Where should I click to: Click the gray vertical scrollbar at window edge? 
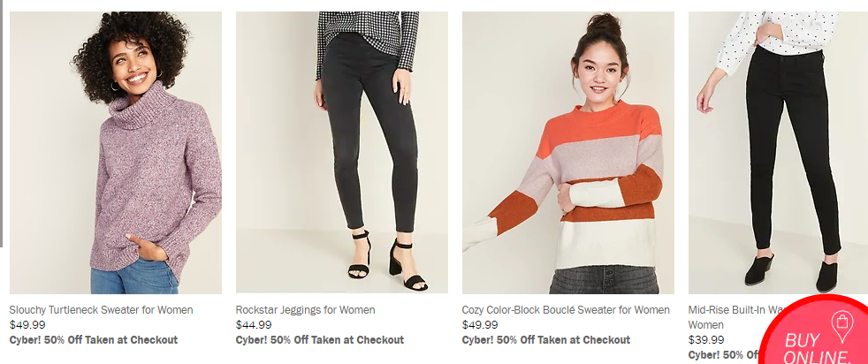tap(1, 123)
